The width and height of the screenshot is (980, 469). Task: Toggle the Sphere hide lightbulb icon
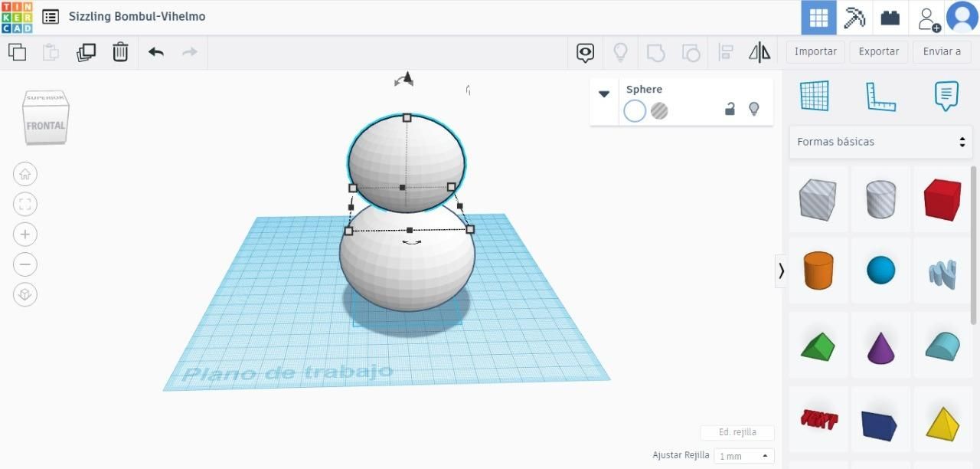coord(753,110)
